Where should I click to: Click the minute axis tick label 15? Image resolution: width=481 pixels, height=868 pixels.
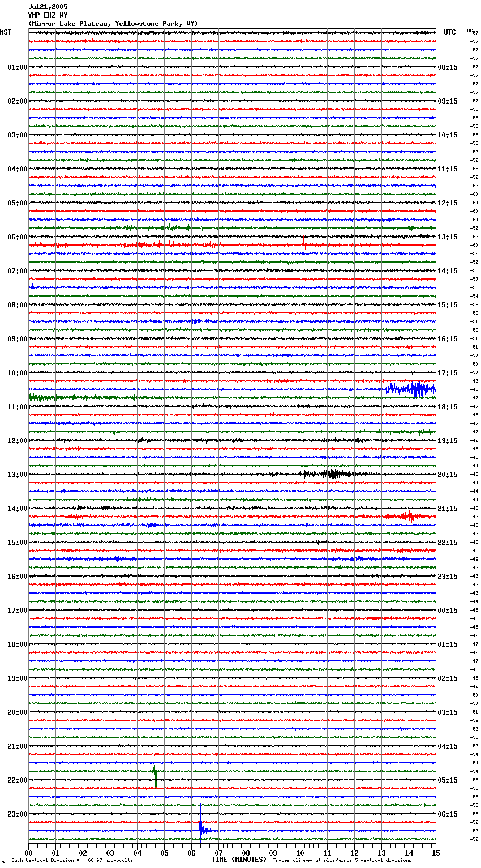pyautogui.click(x=436, y=853)
